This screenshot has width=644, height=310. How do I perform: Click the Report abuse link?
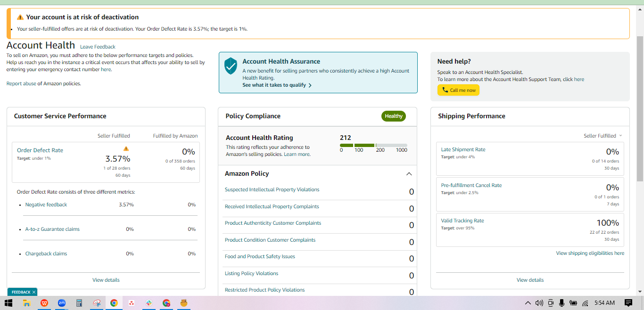tap(21, 83)
